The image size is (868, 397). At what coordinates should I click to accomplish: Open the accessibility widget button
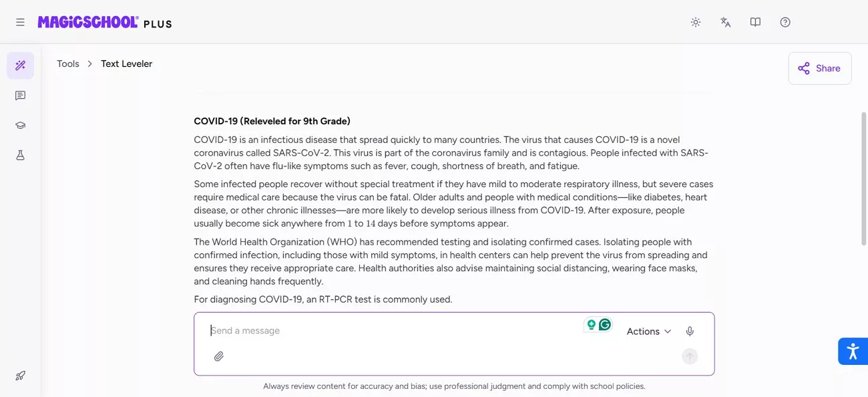[x=853, y=351]
